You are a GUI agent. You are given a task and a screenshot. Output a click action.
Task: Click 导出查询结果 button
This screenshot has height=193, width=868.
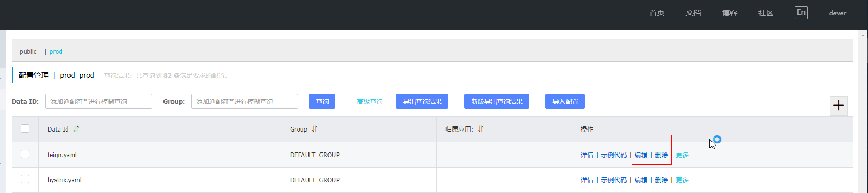pyautogui.click(x=422, y=101)
